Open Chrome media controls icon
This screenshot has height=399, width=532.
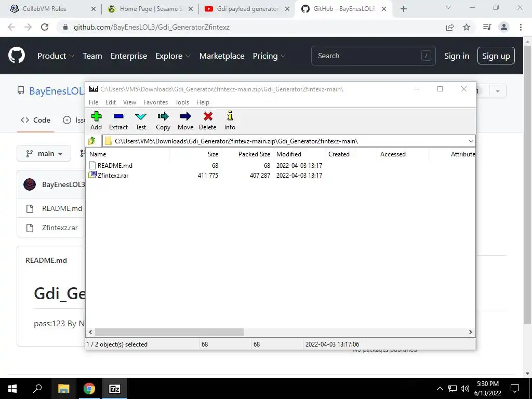487,27
